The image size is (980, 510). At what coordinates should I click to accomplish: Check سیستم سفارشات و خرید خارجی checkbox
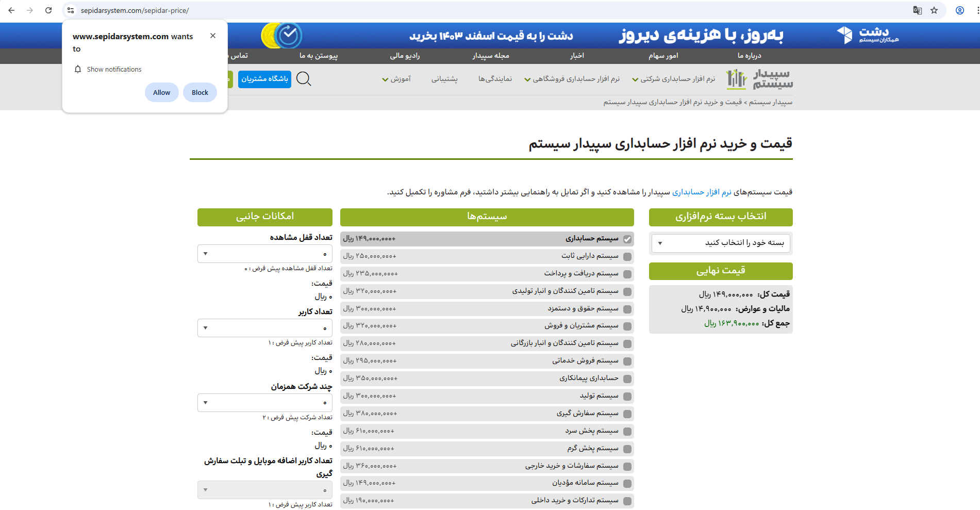[x=627, y=467]
